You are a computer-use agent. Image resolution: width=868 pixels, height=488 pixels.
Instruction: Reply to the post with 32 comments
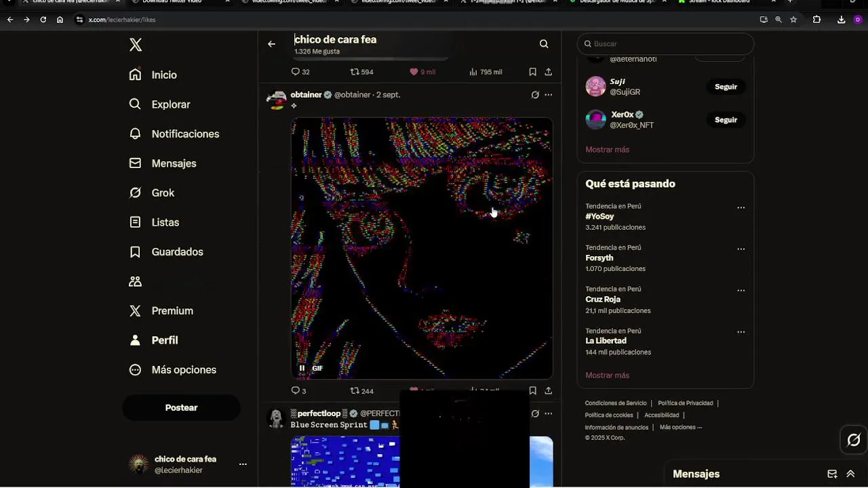click(x=300, y=72)
